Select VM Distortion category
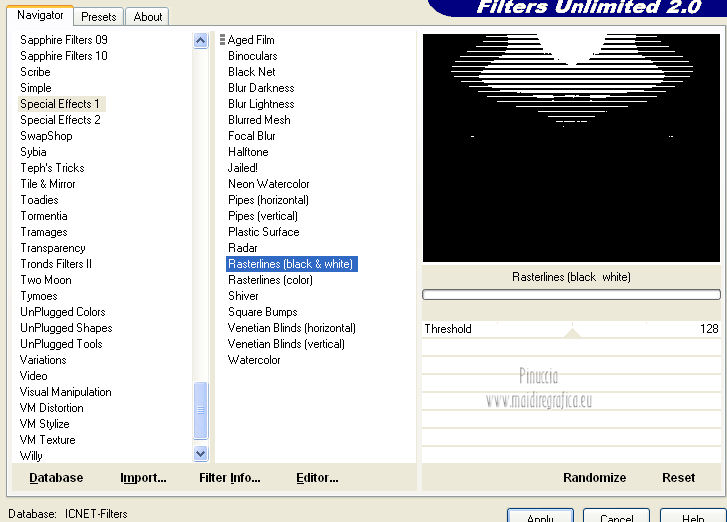 (51, 408)
